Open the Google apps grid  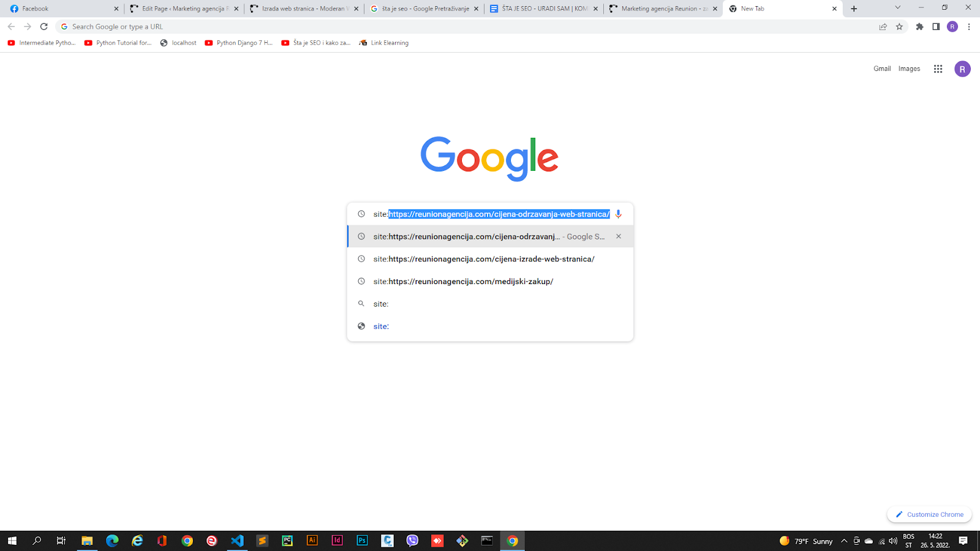point(938,69)
